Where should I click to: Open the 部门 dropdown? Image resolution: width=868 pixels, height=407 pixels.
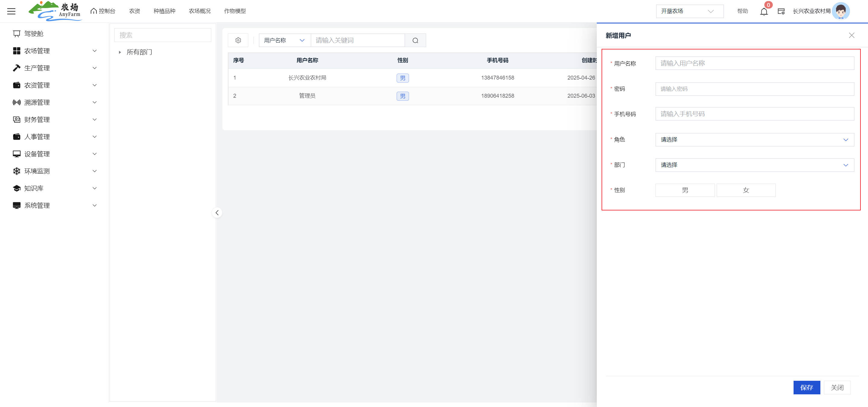[x=754, y=165]
